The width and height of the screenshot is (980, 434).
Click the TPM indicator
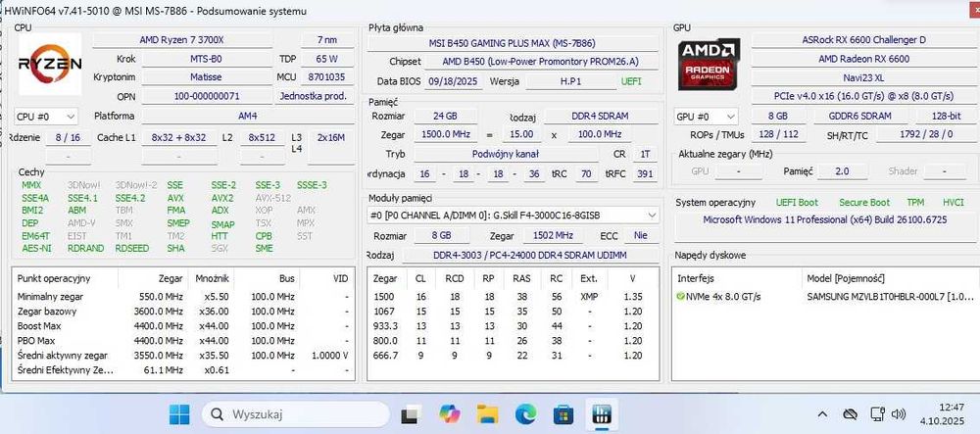[915, 203]
